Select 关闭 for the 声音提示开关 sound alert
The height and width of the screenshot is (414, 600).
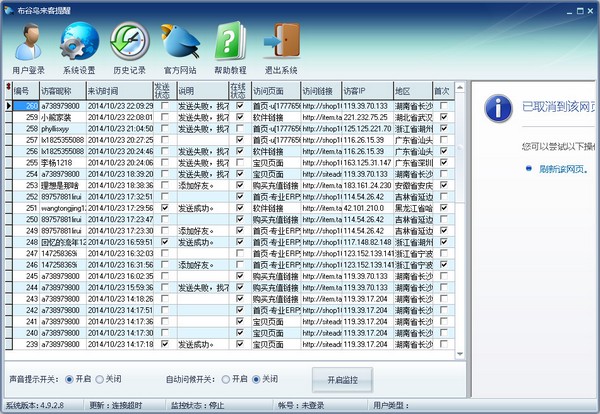[97, 380]
